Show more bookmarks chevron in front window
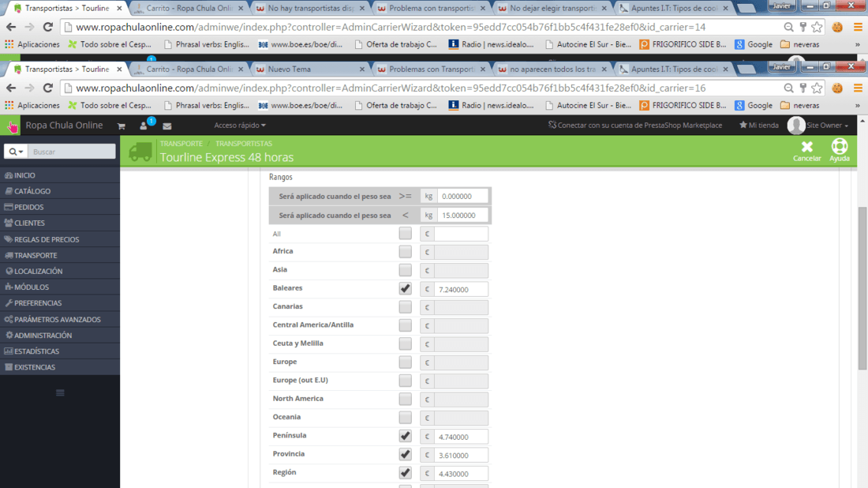The width and height of the screenshot is (868, 488). (858, 105)
